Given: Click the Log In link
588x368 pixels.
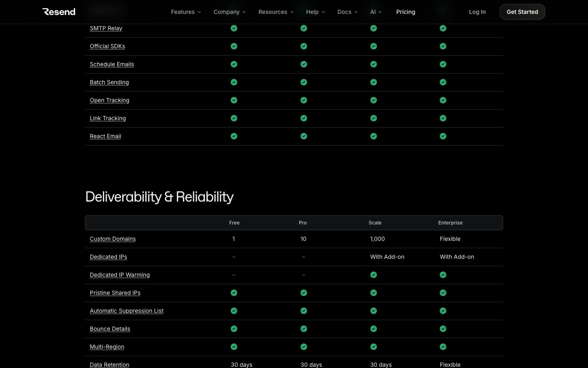Looking at the screenshot, I should point(477,12).
